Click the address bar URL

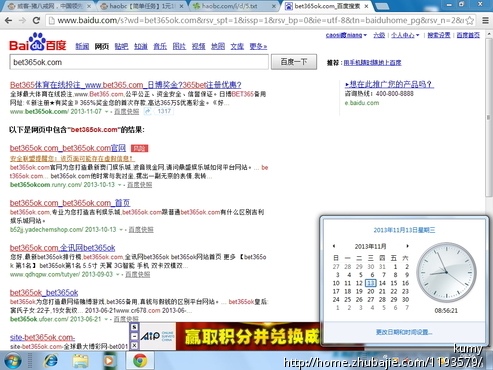260,21
